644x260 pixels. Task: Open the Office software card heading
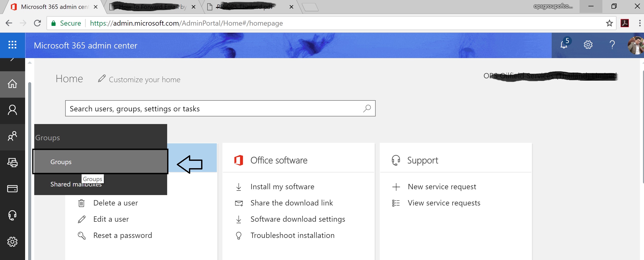pos(279,160)
